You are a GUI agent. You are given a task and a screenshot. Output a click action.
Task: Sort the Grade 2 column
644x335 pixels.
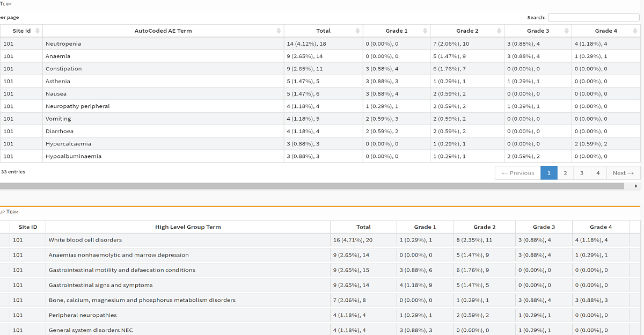[x=466, y=31]
